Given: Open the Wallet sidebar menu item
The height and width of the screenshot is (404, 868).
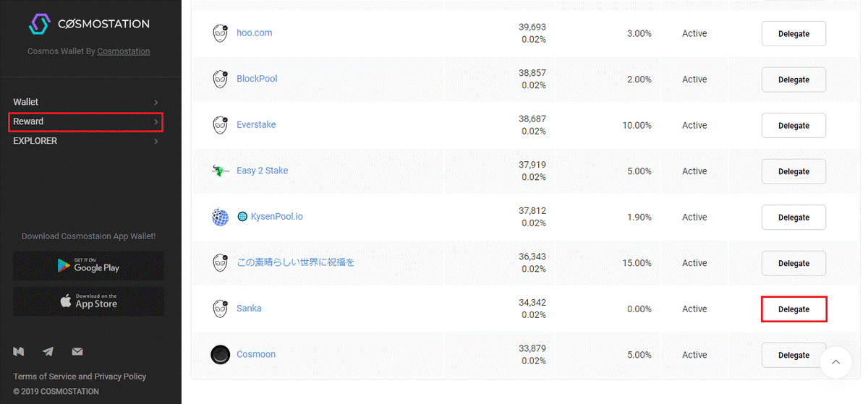Looking at the screenshot, I should [26, 102].
